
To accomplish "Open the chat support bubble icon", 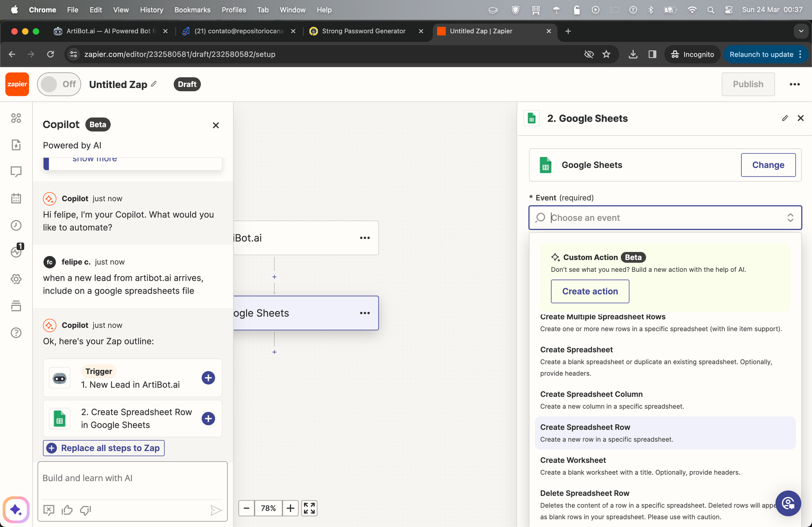I will click(788, 503).
